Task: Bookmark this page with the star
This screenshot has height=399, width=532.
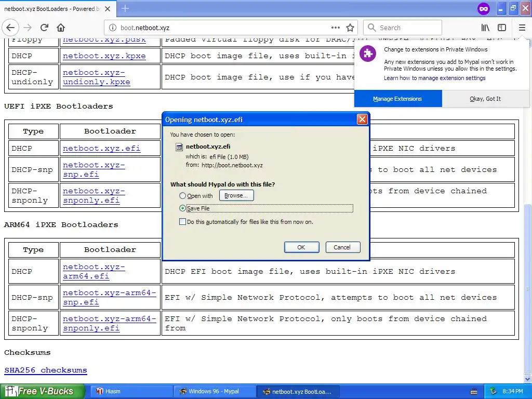Action: [x=350, y=28]
